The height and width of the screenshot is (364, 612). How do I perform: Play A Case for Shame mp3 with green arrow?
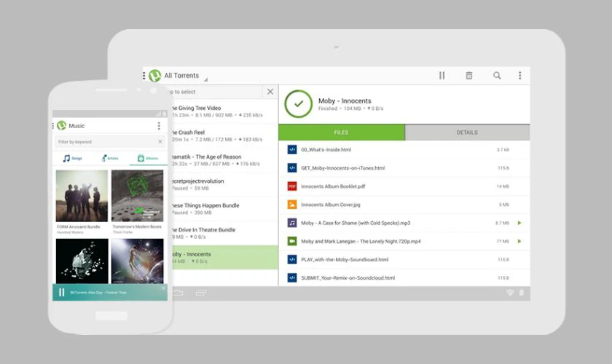coord(519,223)
